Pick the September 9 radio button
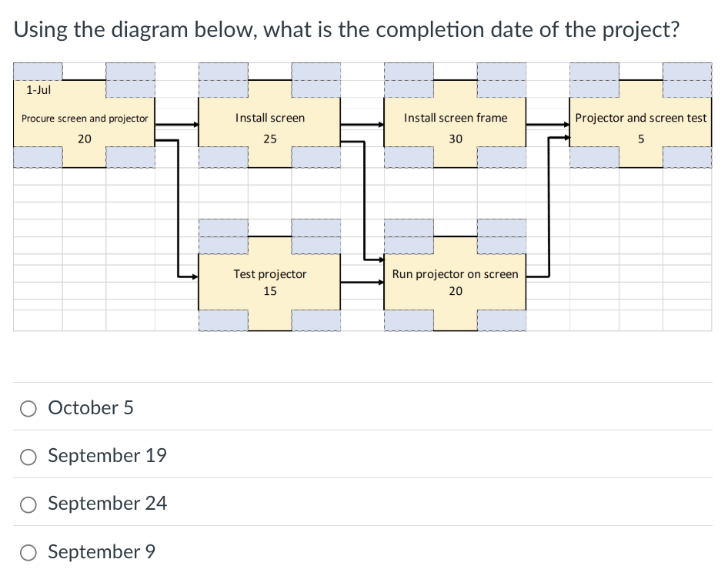The image size is (728, 576). 28,552
